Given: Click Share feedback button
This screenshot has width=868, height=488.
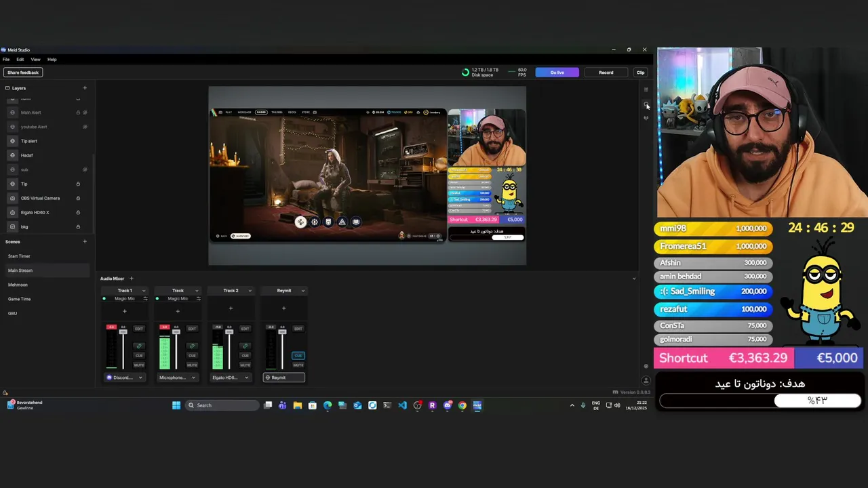Looking at the screenshot, I should (23, 73).
